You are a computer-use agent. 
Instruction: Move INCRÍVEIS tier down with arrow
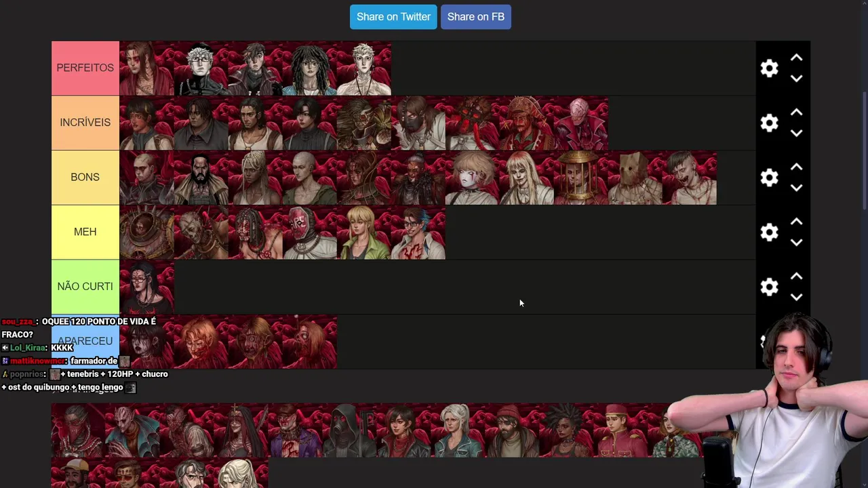(797, 134)
